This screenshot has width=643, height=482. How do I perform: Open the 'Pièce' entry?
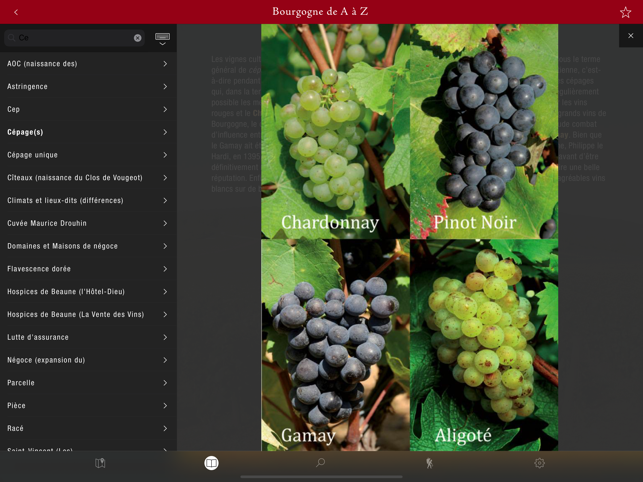point(88,405)
